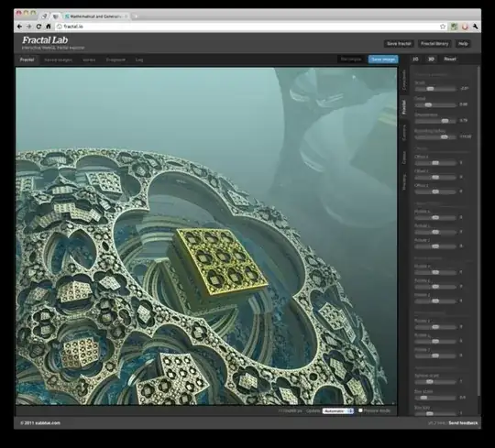495x448 pixels.
Task: Select the Mathematical and Generative browser tab
Action: (x=95, y=16)
